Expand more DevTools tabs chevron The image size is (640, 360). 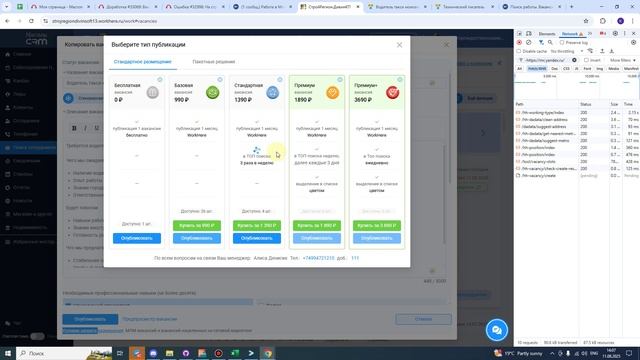pos(590,33)
